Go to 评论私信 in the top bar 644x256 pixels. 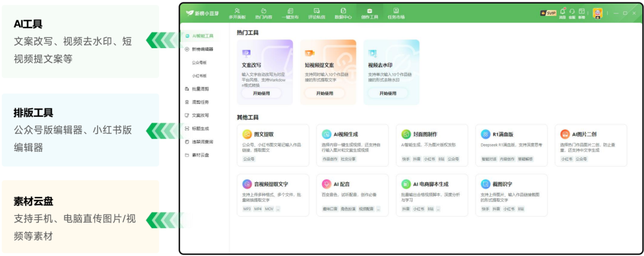pyautogui.click(x=317, y=14)
